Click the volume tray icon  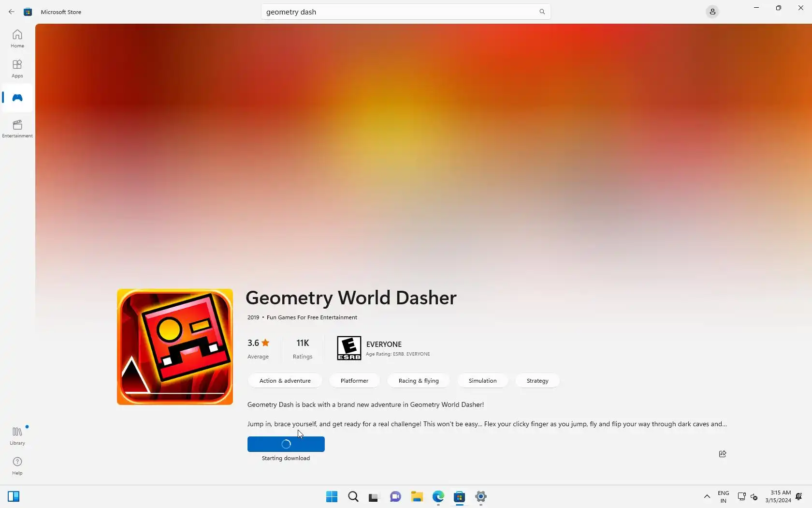(x=754, y=497)
